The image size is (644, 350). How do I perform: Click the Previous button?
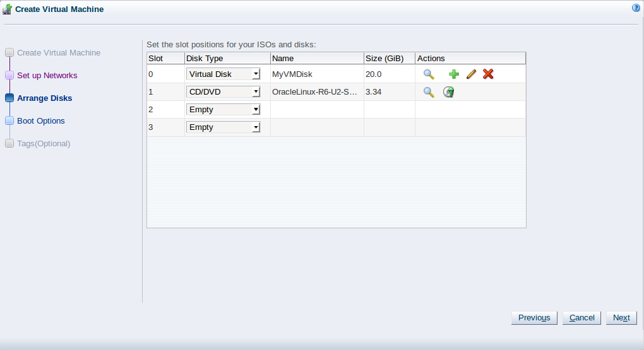pos(534,318)
